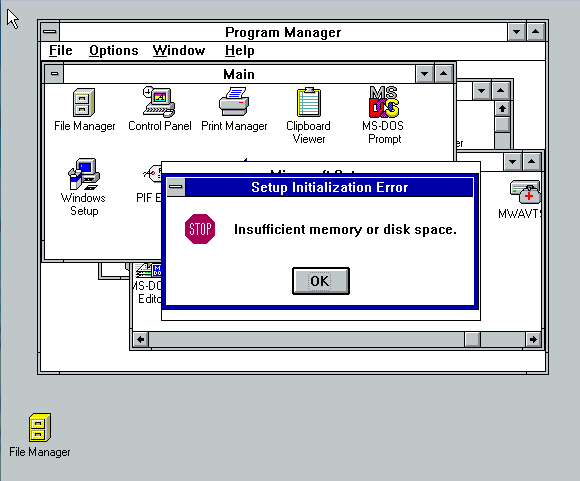
Task: Minimize the Program Manager window
Action: (x=517, y=32)
